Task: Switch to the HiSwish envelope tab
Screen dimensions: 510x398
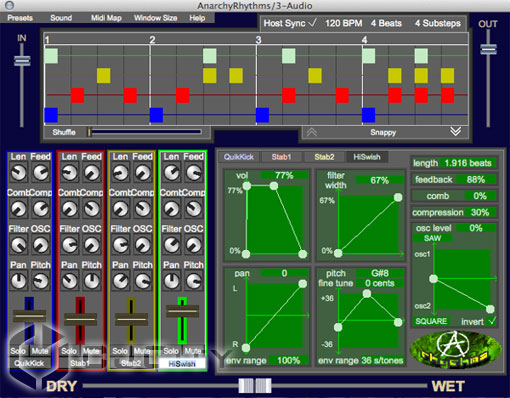Action: coord(367,157)
